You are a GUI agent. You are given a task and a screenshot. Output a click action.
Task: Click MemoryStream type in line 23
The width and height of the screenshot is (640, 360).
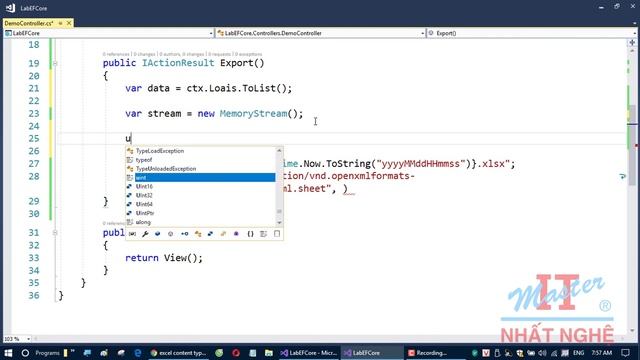[x=253, y=113]
